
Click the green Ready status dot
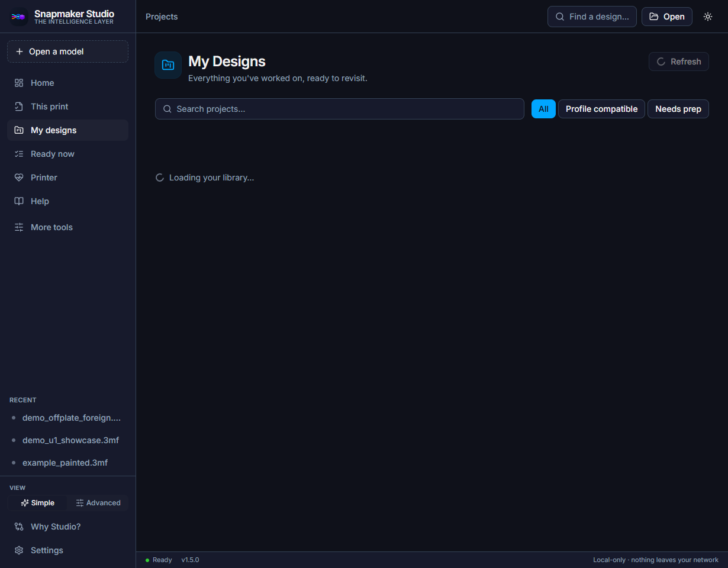tap(147, 560)
